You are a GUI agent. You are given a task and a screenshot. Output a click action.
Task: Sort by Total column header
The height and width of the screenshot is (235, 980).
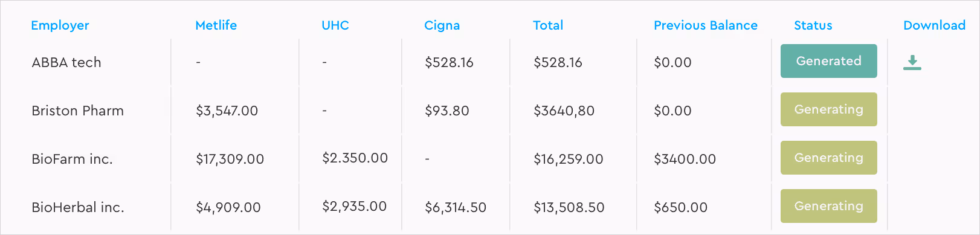pyautogui.click(x=548, y=25)
